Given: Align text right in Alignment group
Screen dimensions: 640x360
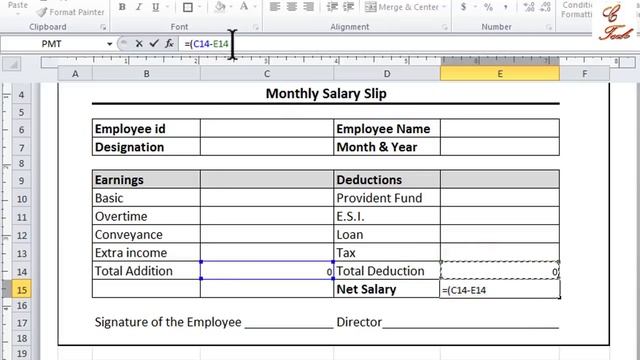Looking at the screenshot, I should tap(309, 7).
